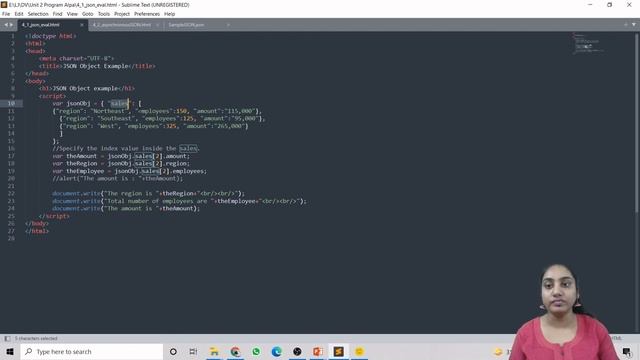Viewport: 640px width, 360px height.
Task: Open the Edit menu
Action: [x=19, y=14]
